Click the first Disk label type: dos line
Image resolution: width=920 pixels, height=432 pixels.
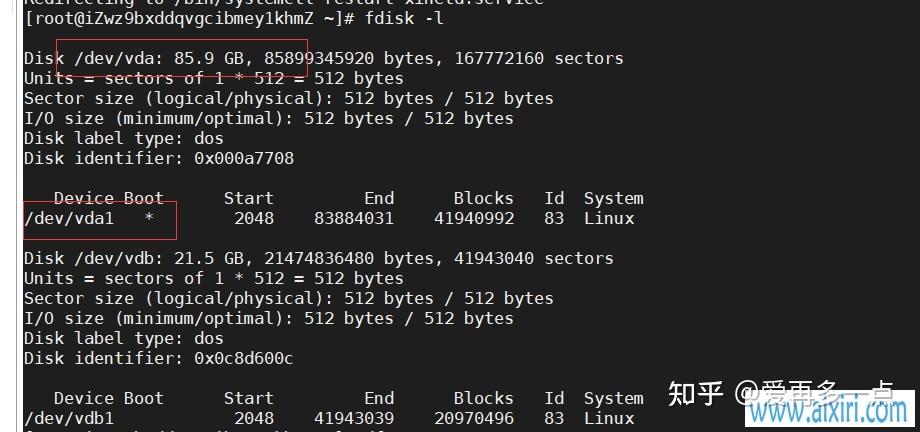tap(124, 139)
